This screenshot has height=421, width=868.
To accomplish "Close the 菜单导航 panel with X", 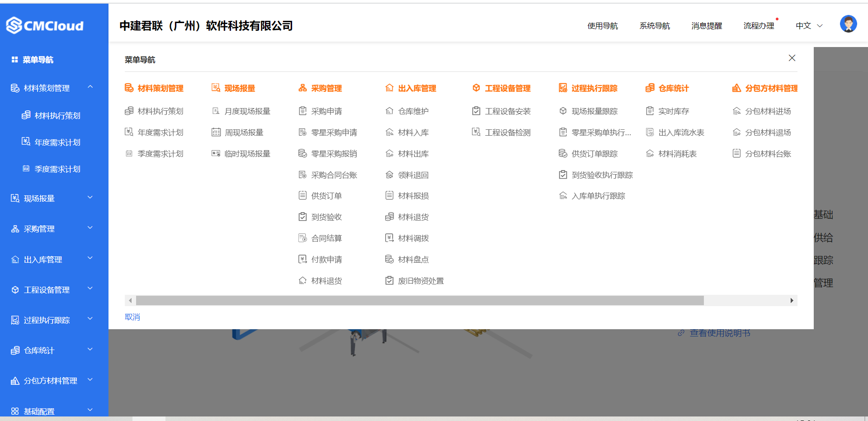I will pyautogui.click(x=792, y=58).
